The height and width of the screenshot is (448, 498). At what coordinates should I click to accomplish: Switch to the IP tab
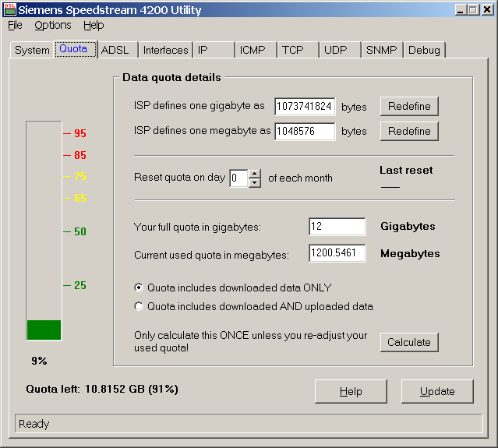tap(214, 50)
